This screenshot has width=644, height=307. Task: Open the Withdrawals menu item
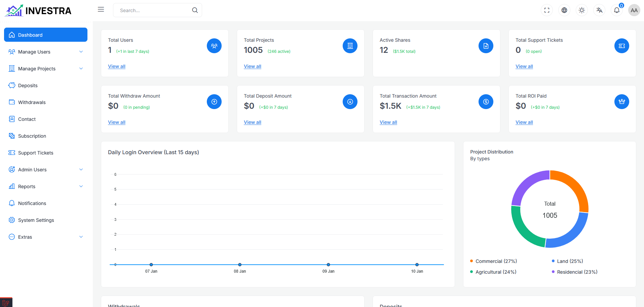46,102
